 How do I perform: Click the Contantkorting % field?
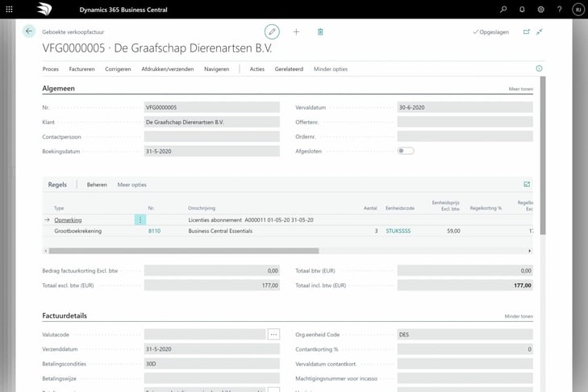pyautogui.click(x=465, y=349)
